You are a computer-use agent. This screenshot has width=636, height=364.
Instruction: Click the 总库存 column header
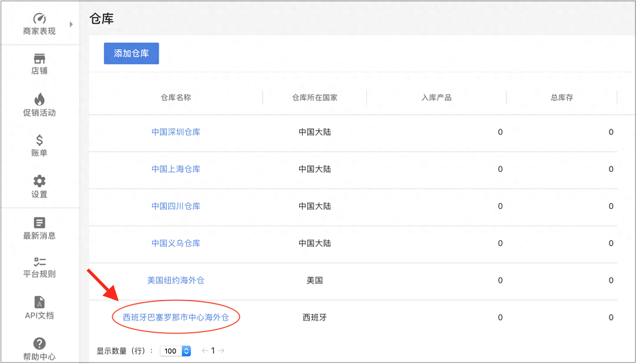pos(562,98)
